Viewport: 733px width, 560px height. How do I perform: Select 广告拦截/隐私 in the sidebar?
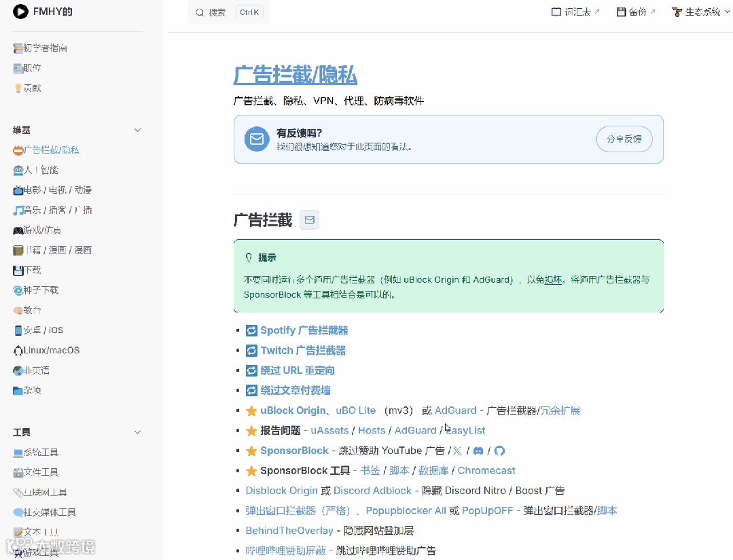coord(46,150)
